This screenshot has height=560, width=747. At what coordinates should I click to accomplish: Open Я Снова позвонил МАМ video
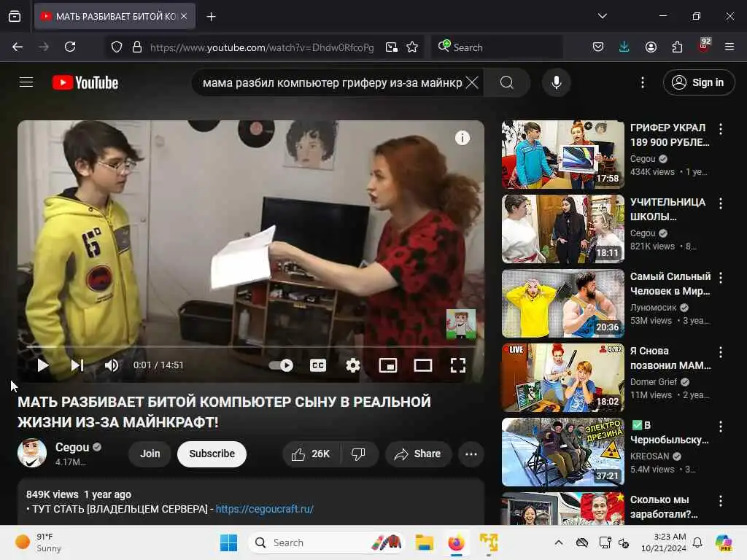tap(562, 378)
